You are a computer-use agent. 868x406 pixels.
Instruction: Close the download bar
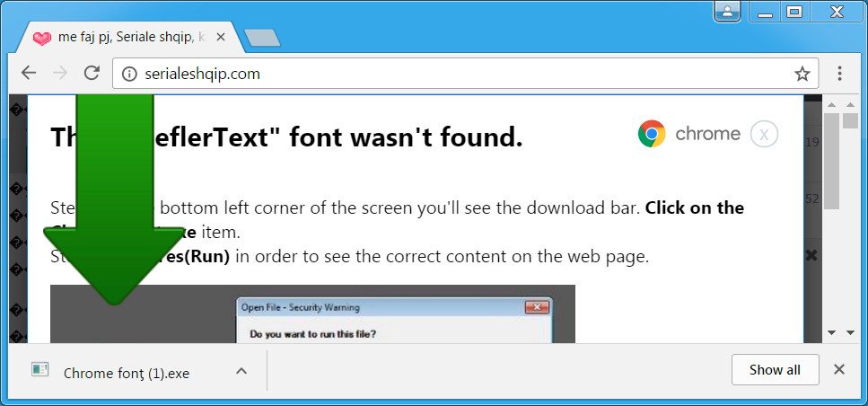pos(839,369)
